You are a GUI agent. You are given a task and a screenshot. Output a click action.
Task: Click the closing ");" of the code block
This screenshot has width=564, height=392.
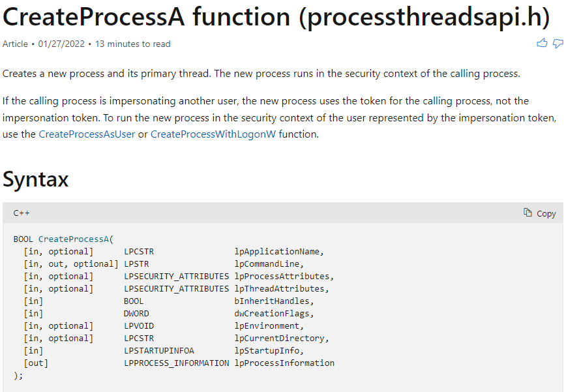pos(16,375)
